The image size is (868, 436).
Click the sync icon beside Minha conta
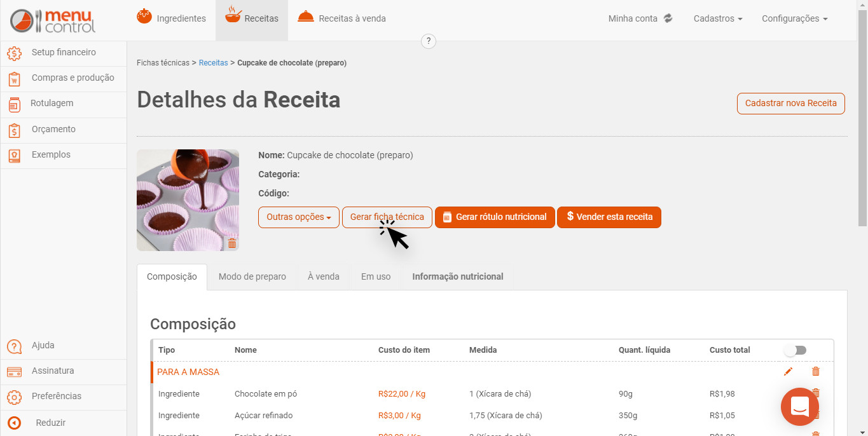[x=668, y=18]
